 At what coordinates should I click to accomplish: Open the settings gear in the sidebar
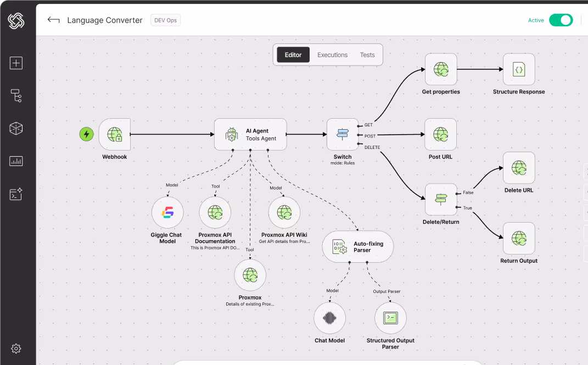coord(16,349)
